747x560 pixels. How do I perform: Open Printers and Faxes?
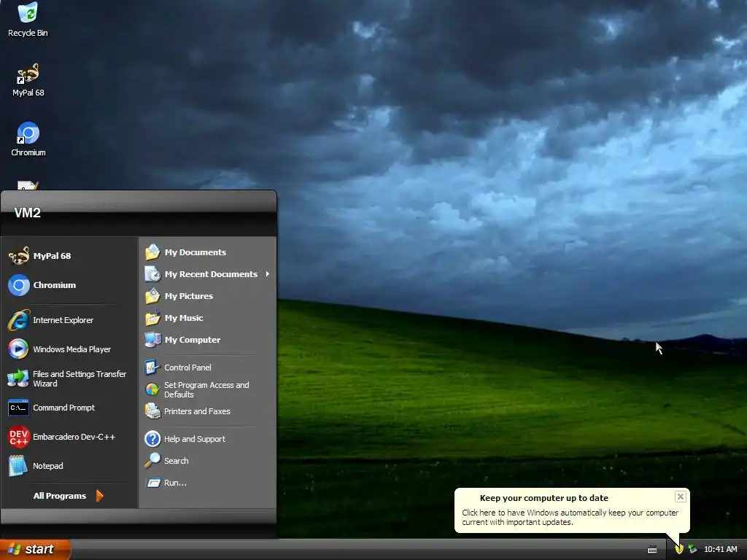point(207,411)
